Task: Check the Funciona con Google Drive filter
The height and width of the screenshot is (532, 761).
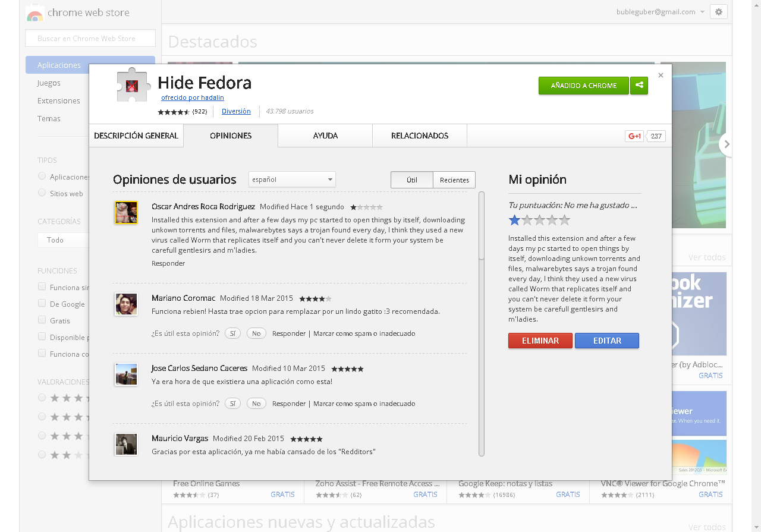Action: (42, 353)
